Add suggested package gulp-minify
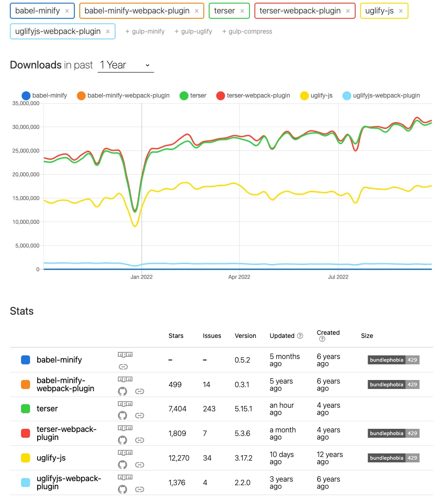 145,31
